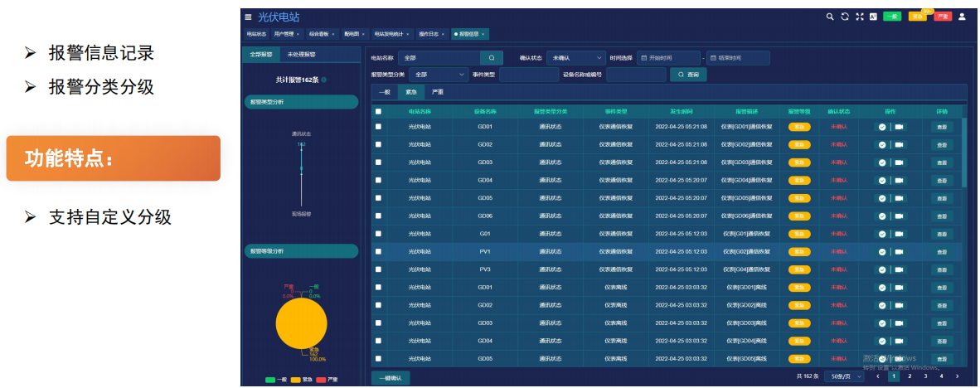This screenshot has height=388, width=980.
Task: Go to page 2 in pagination
Action: (910, 376)
